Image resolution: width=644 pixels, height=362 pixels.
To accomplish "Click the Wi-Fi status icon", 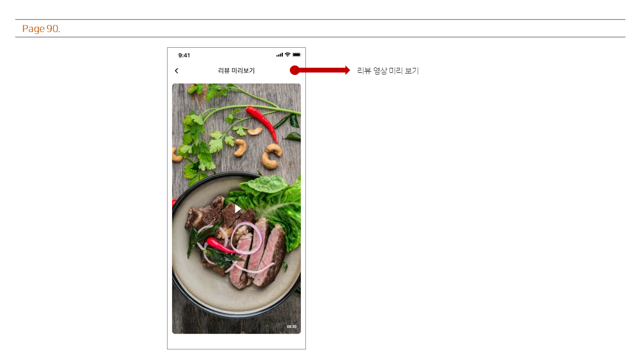I will tap(287, 54).
